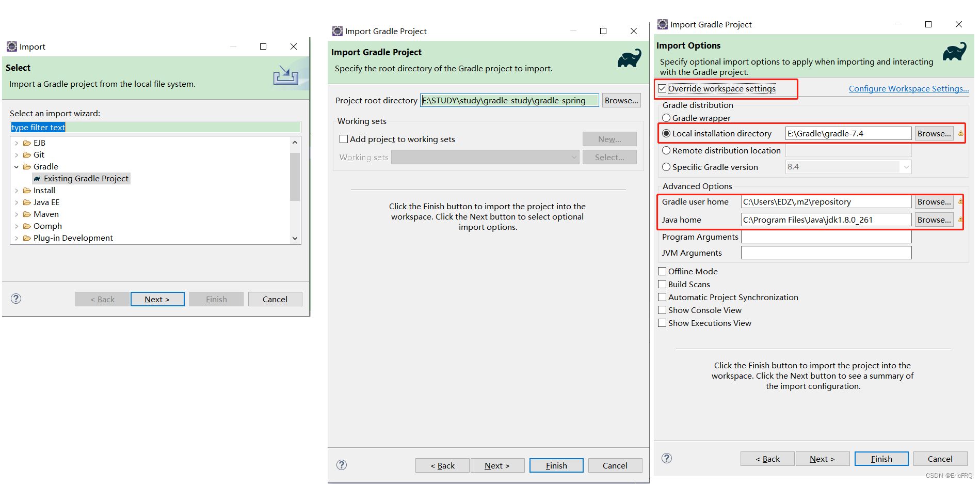
Task: Click help icon in middle Import Gradle Project dialog
Action: [342, 465]
